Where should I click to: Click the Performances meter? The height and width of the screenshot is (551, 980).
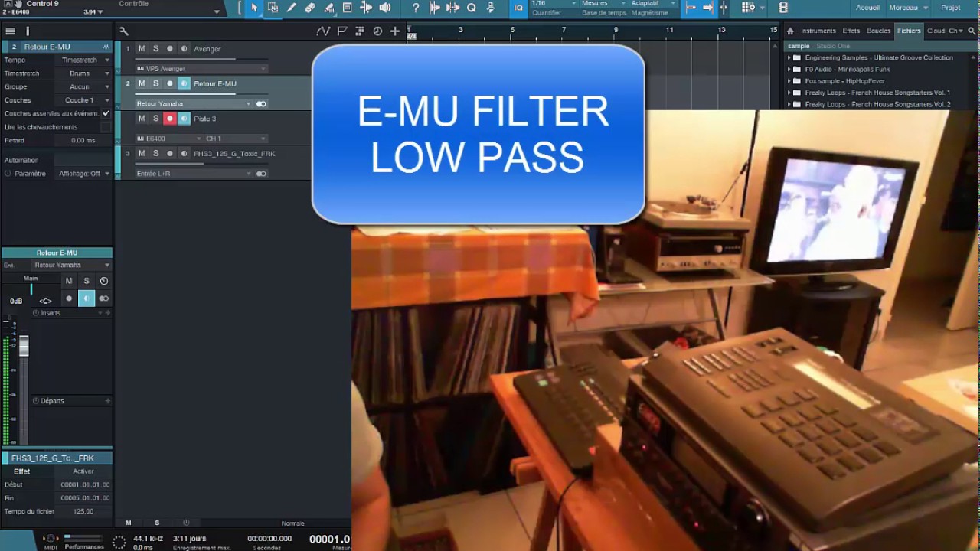83,539
